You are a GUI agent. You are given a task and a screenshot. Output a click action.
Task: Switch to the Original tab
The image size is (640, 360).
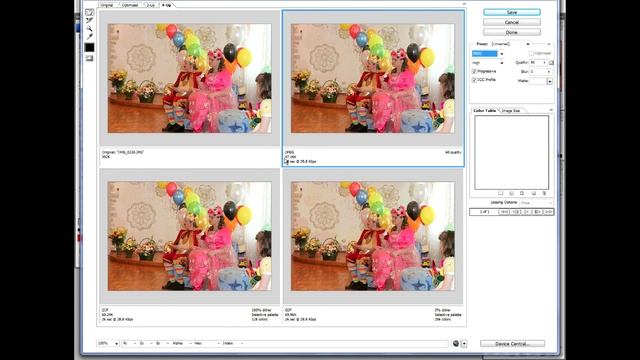click(107, 5)
